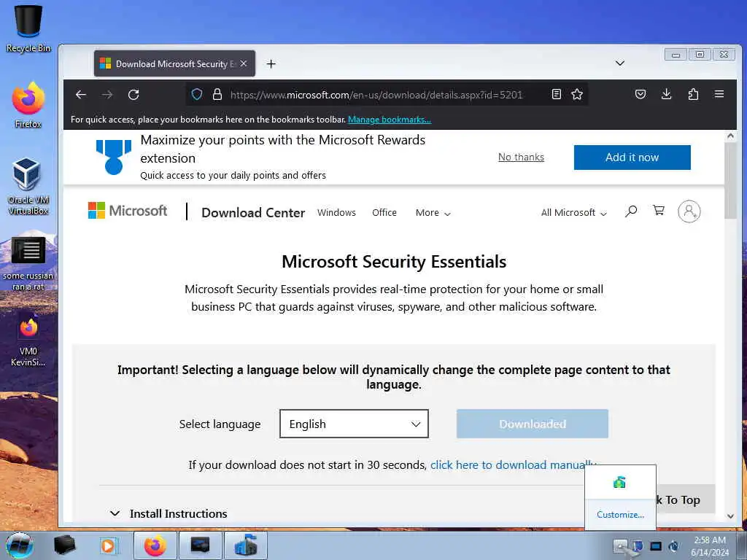Image resolution: width=747 pixels, height=560 pixels.
Task: Click the show hidden icons tray arrow
Action: 620,545
